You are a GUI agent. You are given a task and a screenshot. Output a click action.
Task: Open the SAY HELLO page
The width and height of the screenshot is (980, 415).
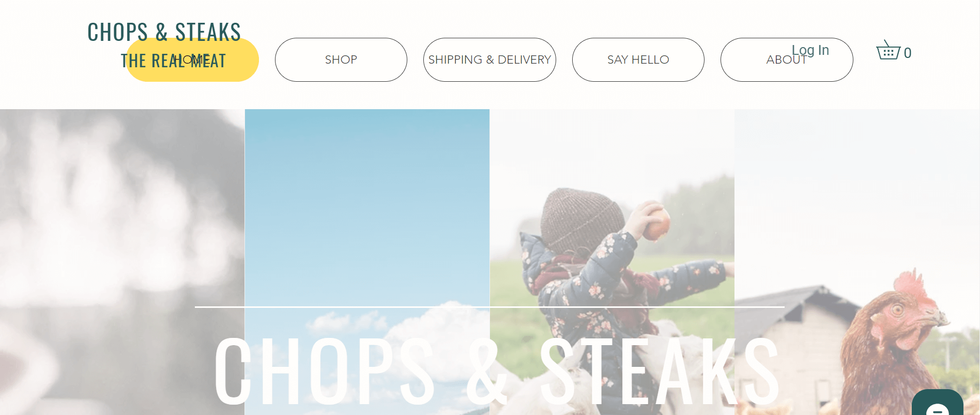pos(638,60)
